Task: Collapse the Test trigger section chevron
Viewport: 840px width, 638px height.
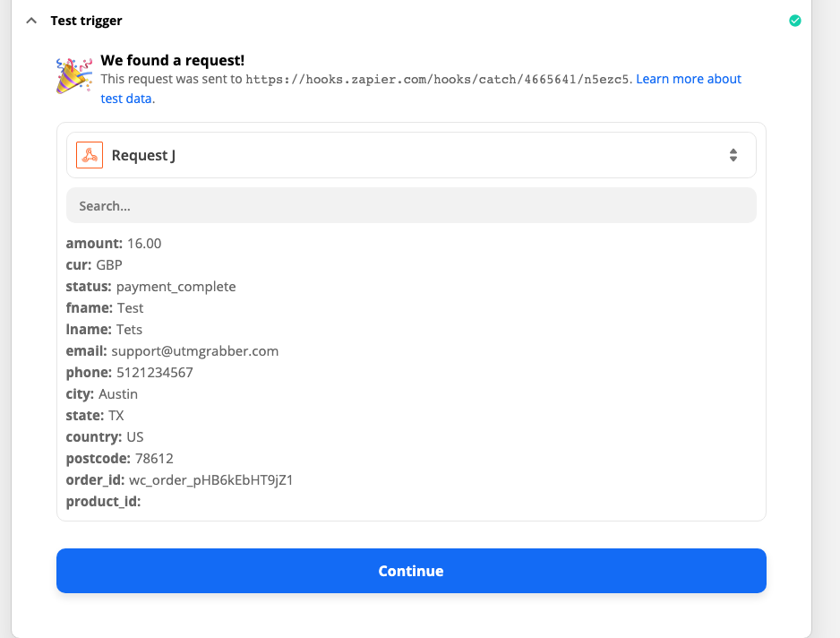Action: 32,21
